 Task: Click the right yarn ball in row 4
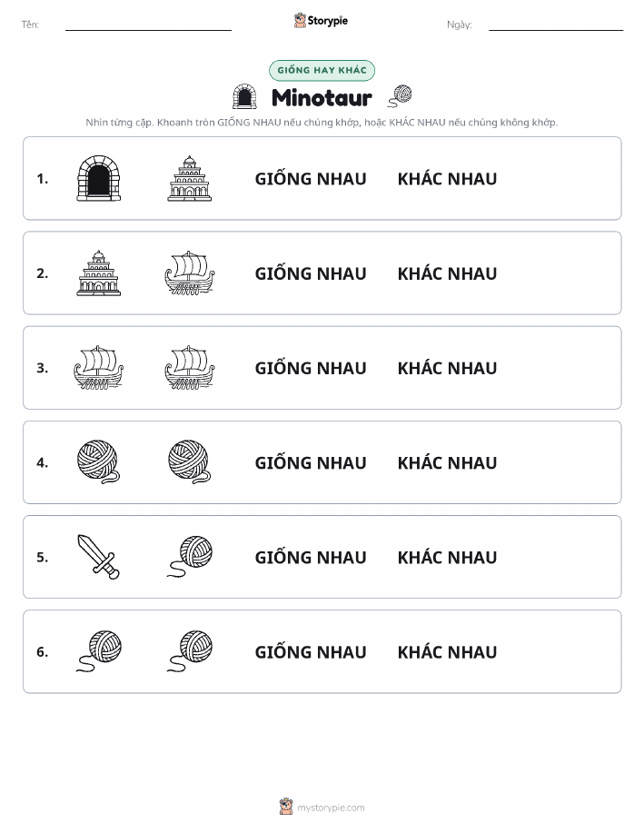click(x=190, y=461)
